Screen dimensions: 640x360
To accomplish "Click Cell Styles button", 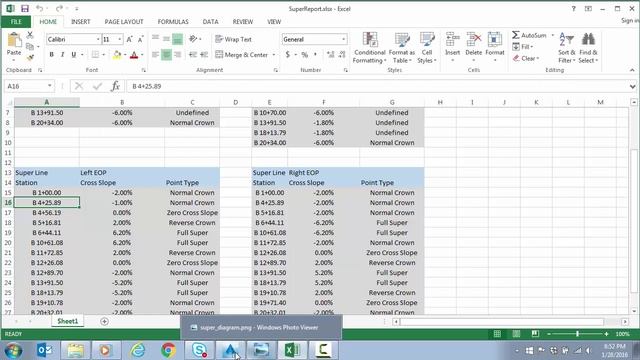I will click(427, 48).
